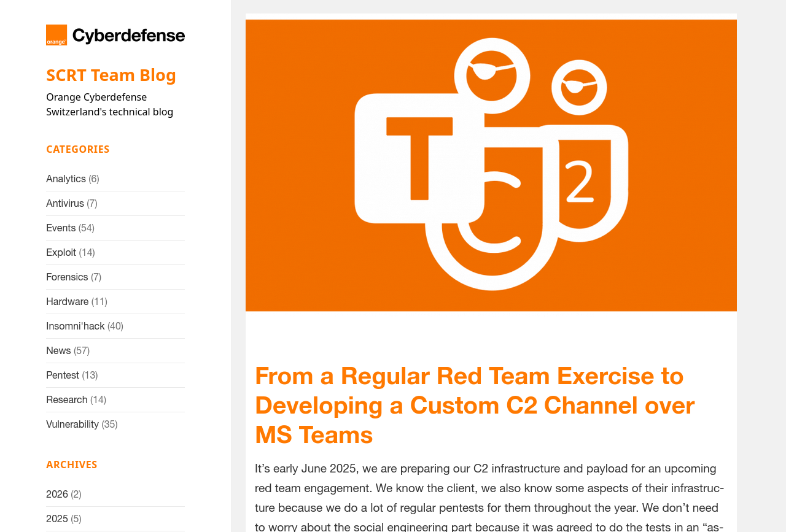Open the Analytics category
Screen dimensions: 786x532
tap(66, 179)
